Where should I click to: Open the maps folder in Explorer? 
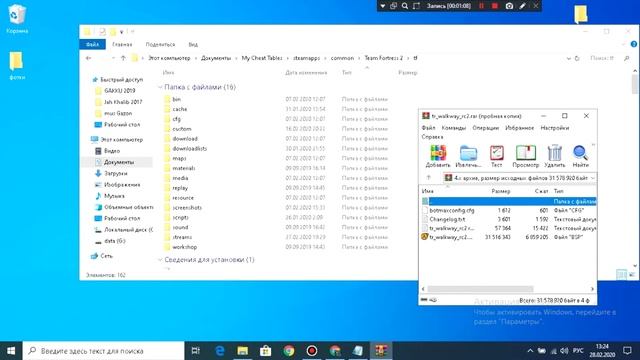[179, 158]
